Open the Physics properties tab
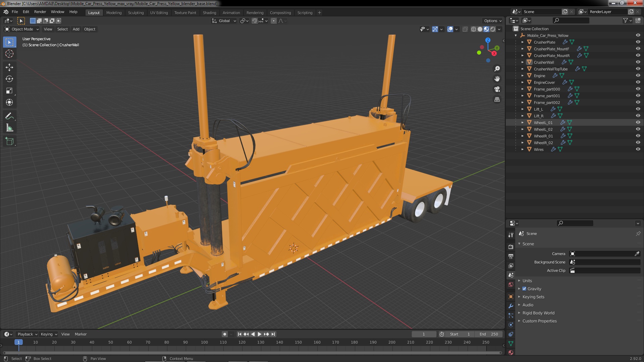Viewport: 644px width, 362px height. [x=511, y=325]
